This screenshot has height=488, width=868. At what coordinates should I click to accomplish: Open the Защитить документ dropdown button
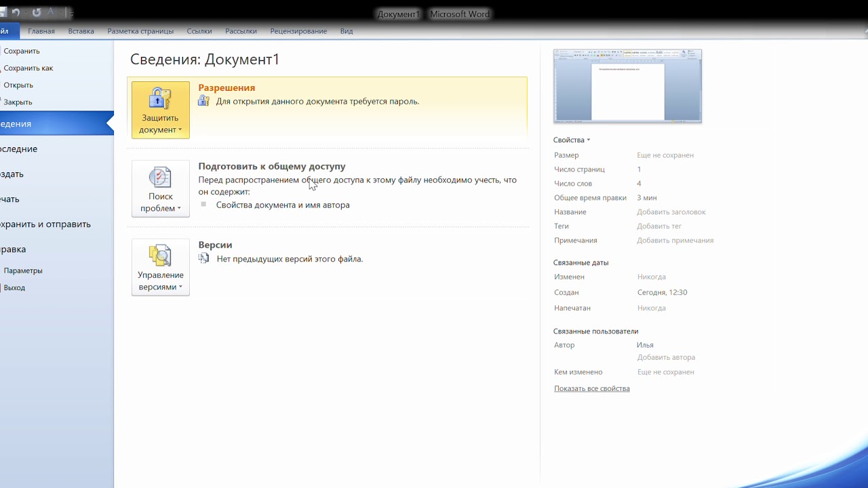point(161,110)
